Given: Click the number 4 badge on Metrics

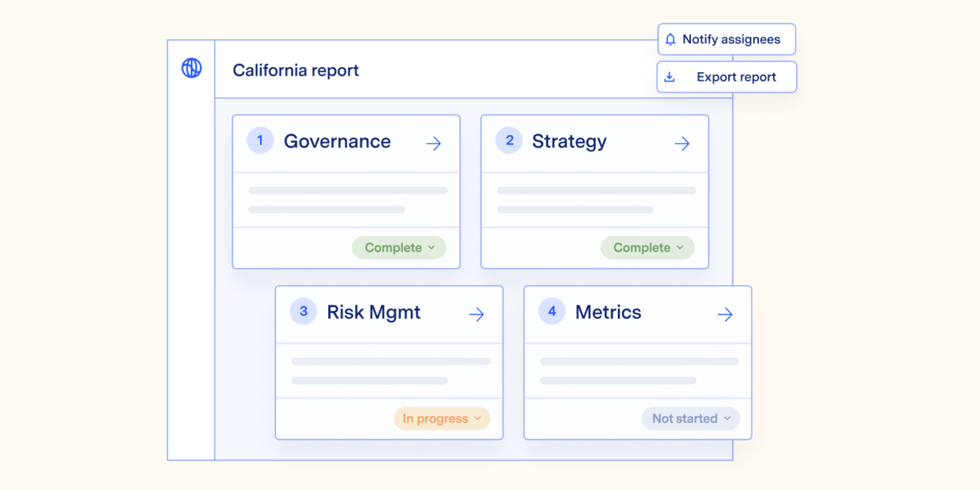Looking at the screenshot, I should (x=552, y=311).
